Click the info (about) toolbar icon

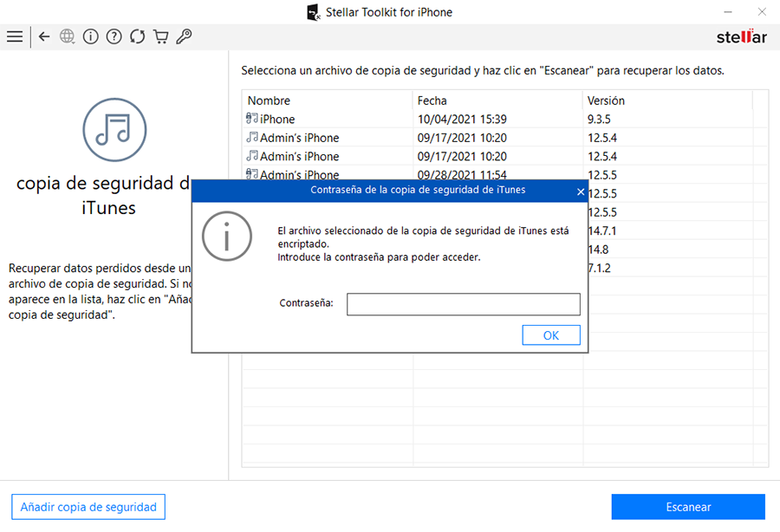coord(90,36)
